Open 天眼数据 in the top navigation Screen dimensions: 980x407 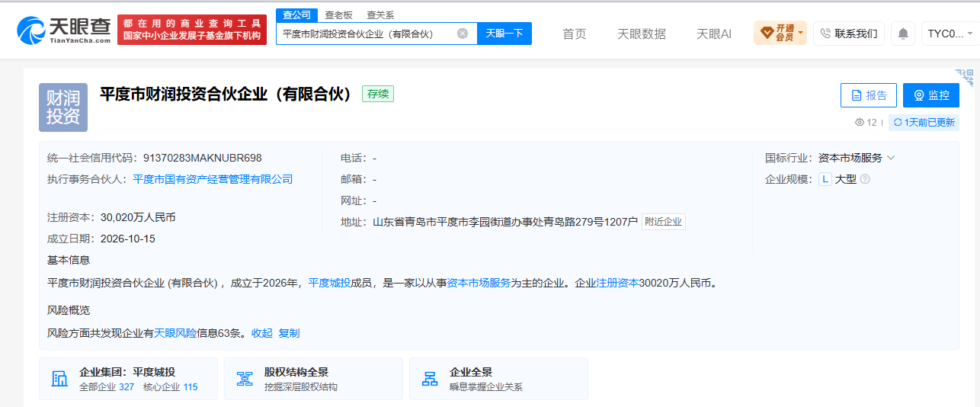(x=642, y=34)
